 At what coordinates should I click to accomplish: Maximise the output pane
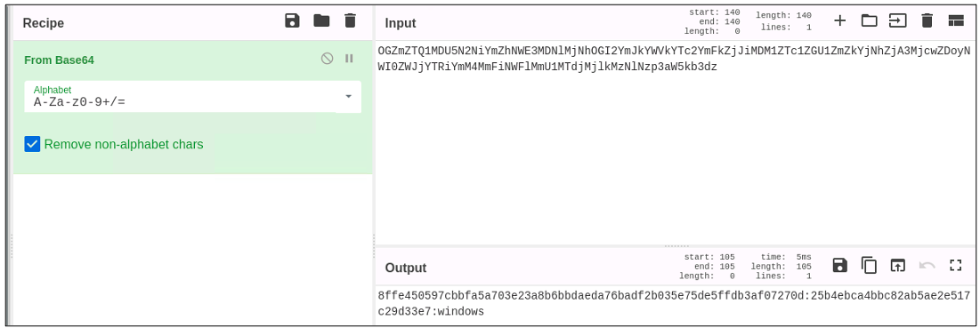(955, 265)
